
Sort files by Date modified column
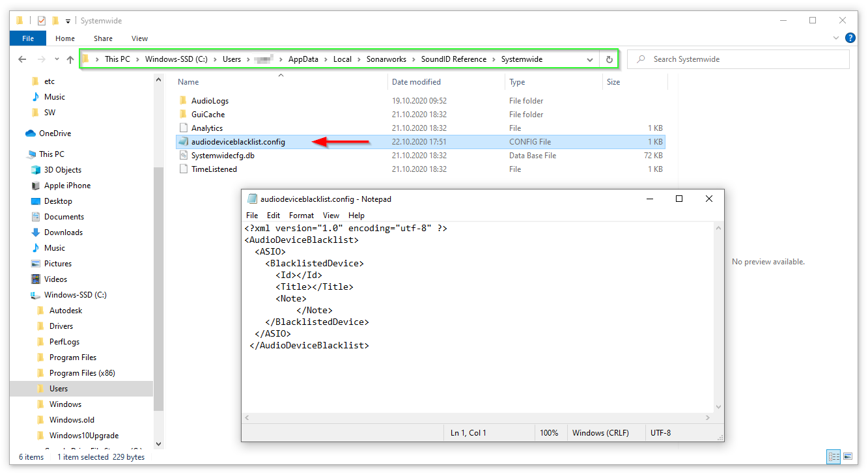click(416, 82)
